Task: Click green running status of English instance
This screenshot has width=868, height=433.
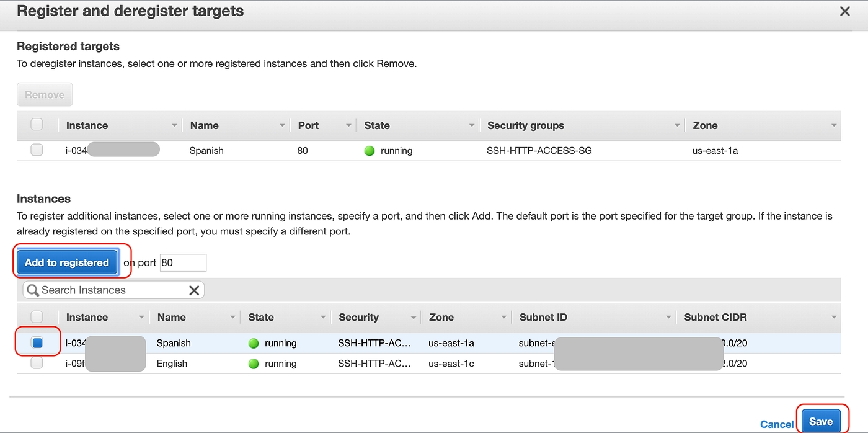Action: pos(254,364)
